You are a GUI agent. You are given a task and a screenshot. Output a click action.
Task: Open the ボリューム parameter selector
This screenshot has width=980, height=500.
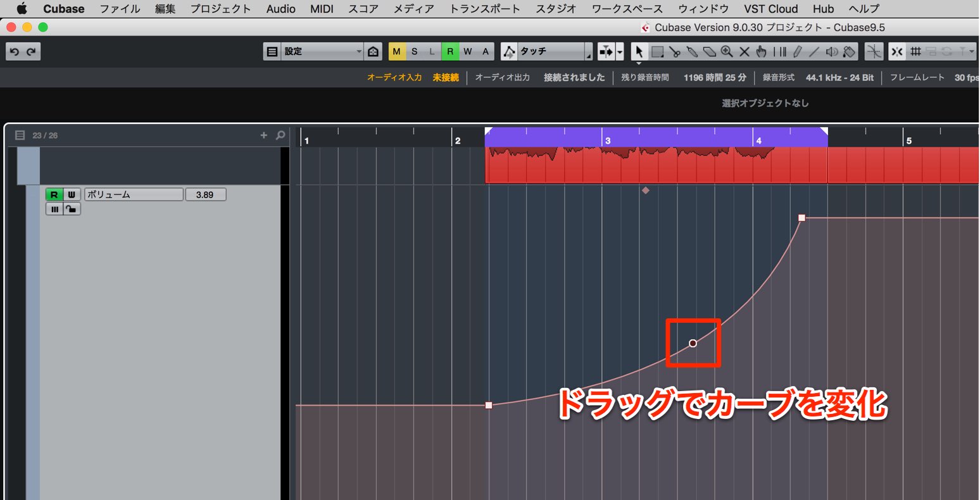[x=134, y=194]
